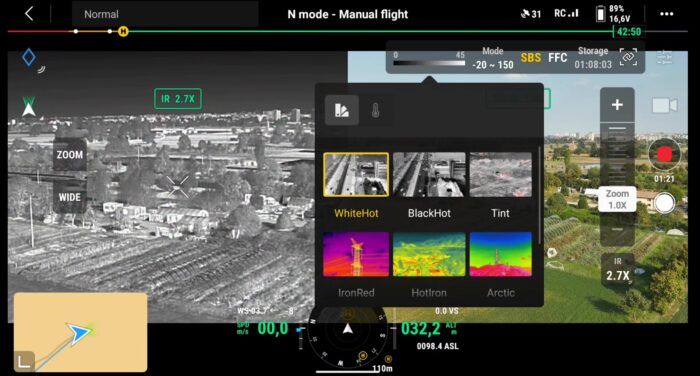Open camera settings sliders icon
Viewport: 700px width, 376px height.
(664, 57)
